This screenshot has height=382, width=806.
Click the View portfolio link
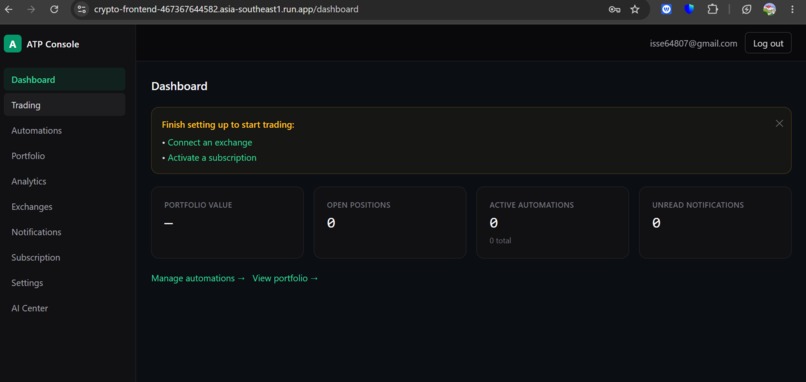[285, 278]
